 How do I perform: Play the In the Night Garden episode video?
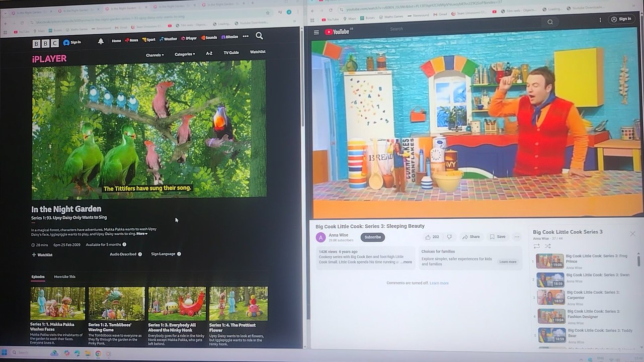click(149, 130)
